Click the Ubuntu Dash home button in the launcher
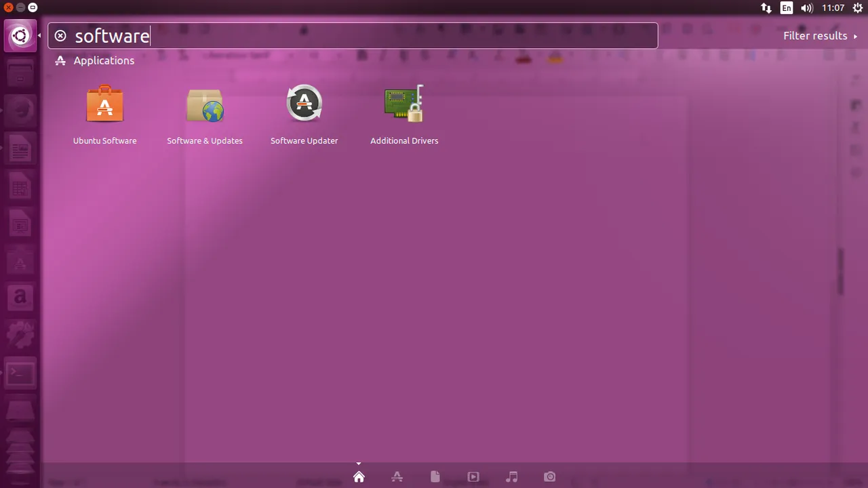868x488 pixels. [20, 36]
